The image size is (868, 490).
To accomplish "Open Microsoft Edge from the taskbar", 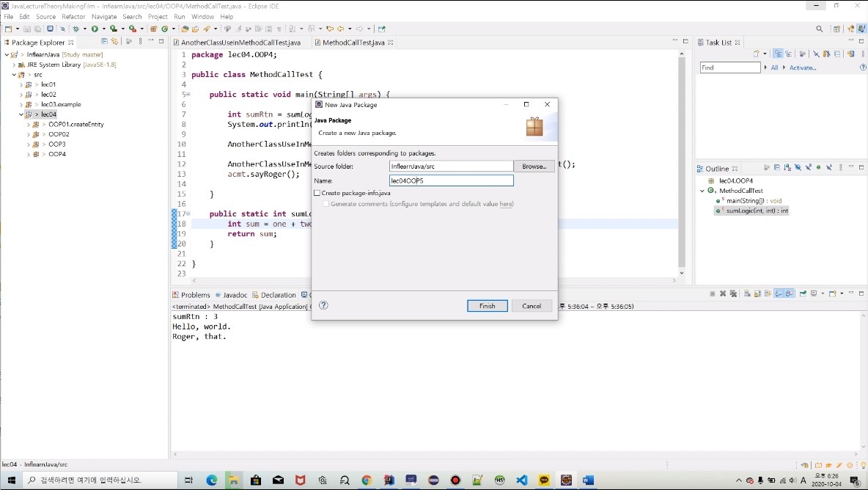I will [211, 480].
